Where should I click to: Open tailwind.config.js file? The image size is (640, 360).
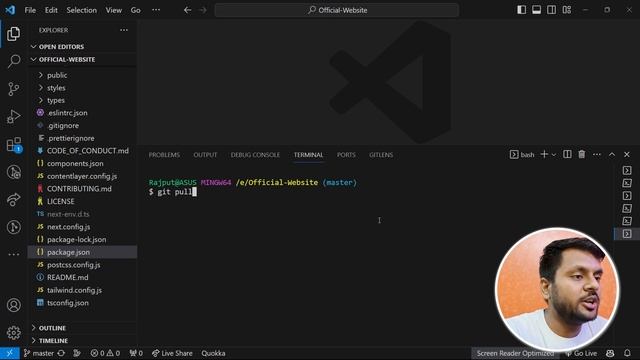(x=83, y=290)
